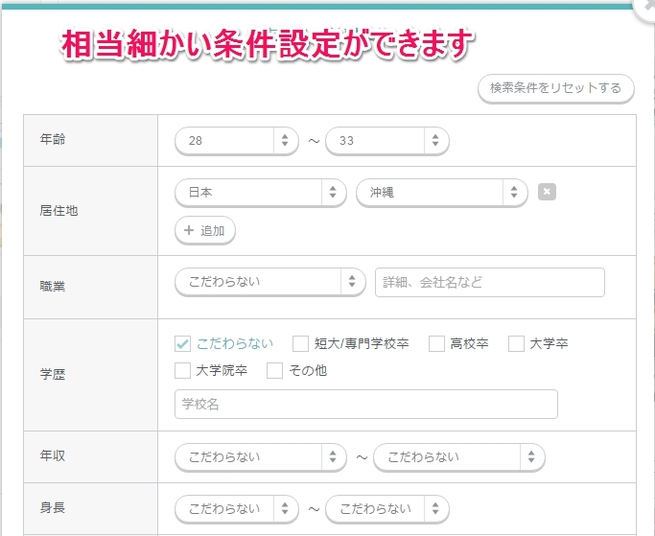
Task: Open the maximum 年収 dropdown
Action: click(459, 457)
